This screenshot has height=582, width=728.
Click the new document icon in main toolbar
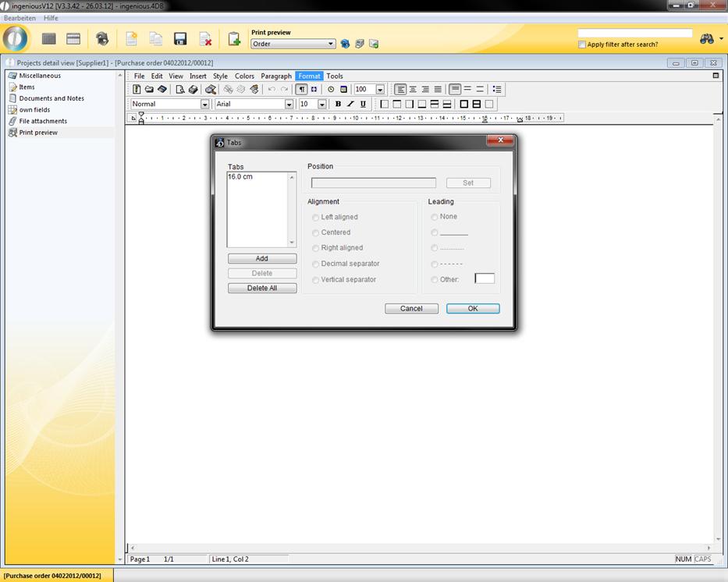click(131, 39)
